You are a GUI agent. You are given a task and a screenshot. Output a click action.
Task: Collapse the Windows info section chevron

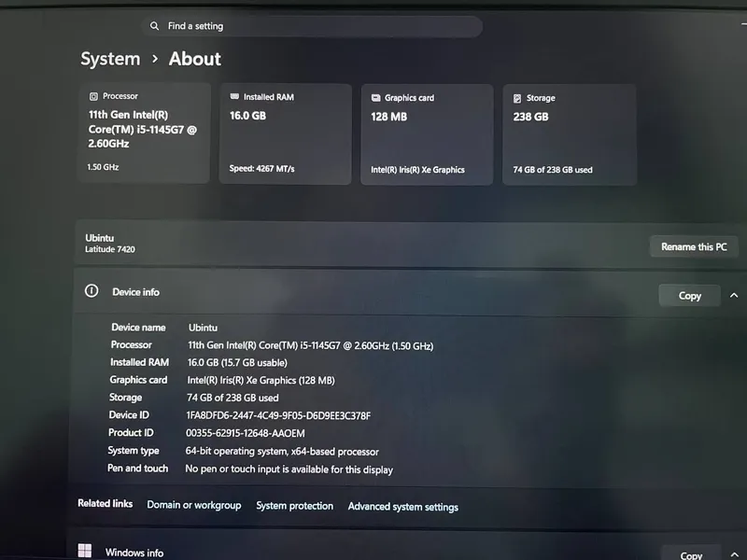pyautogui.click(x=734, y=554)
